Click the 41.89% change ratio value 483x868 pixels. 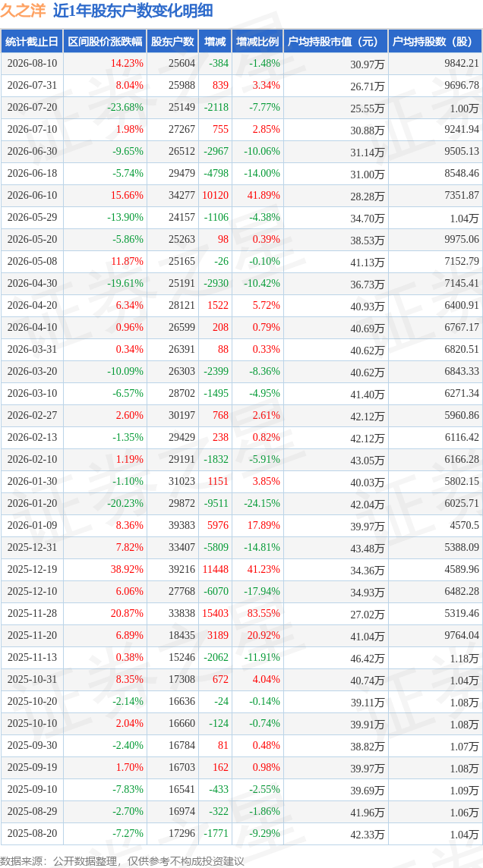click(264, 196)
